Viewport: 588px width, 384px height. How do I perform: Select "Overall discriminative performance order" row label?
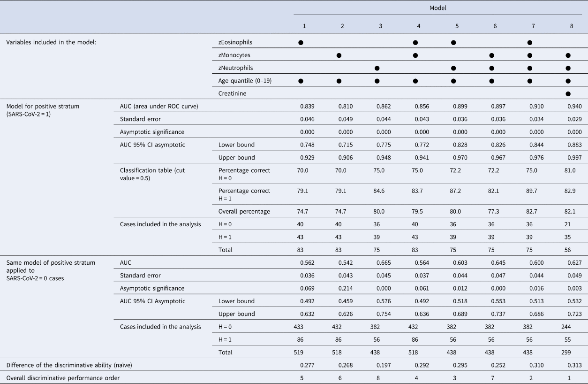(62, 378)
